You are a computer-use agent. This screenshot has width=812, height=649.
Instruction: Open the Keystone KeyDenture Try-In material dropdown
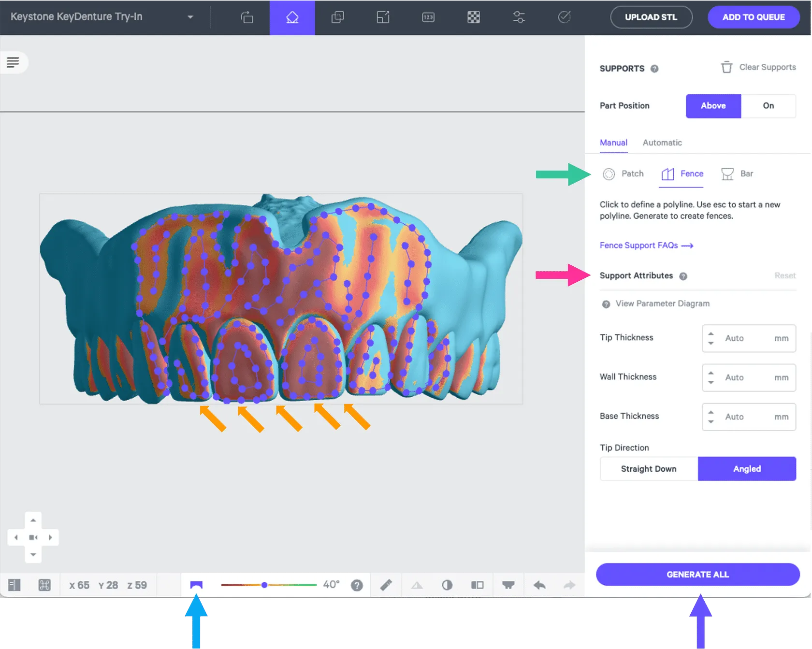(x=102, y=17)
